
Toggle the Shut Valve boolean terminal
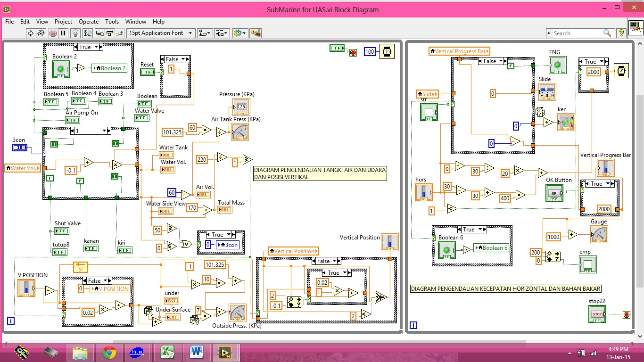[61, 231]
